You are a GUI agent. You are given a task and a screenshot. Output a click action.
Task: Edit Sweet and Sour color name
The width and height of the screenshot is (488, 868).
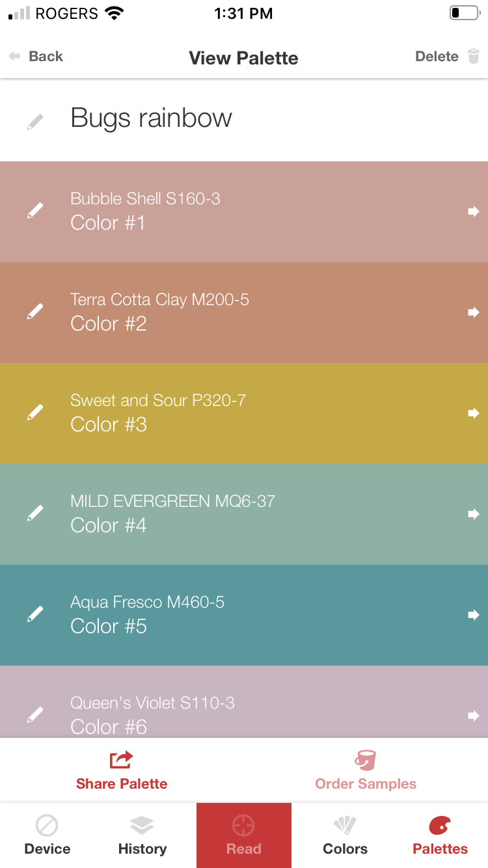[36, 413]
